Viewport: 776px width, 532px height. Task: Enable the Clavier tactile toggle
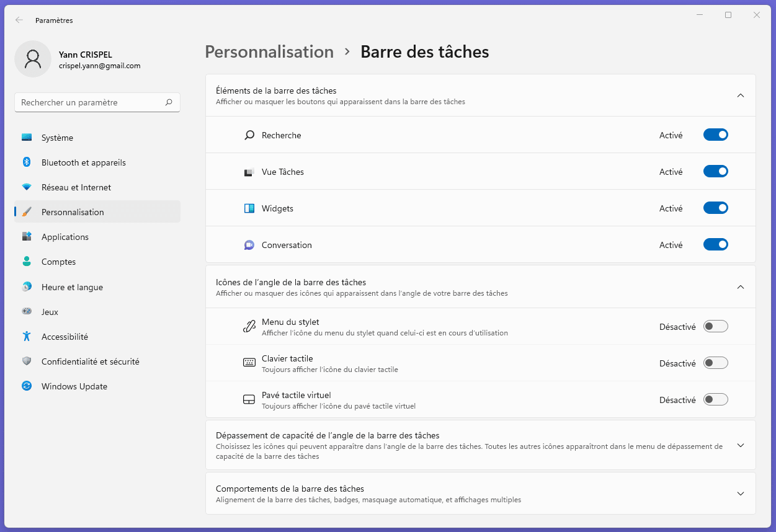coord(715,363)
